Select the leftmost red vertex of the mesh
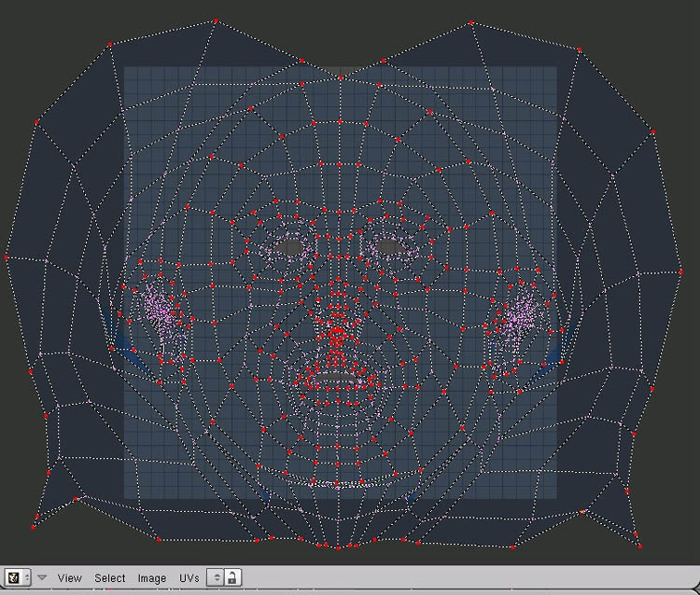 pos(7,256)
